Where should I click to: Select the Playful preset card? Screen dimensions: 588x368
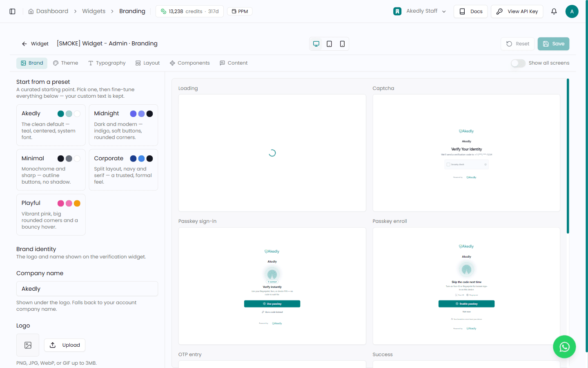51,215
